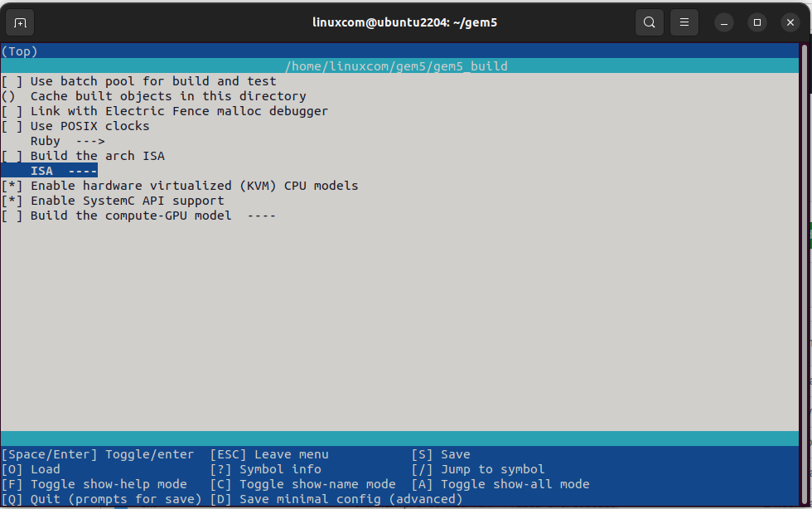Open the terminal search icon
The height and width of the screenshot is (509, 812).
[650, 22]
